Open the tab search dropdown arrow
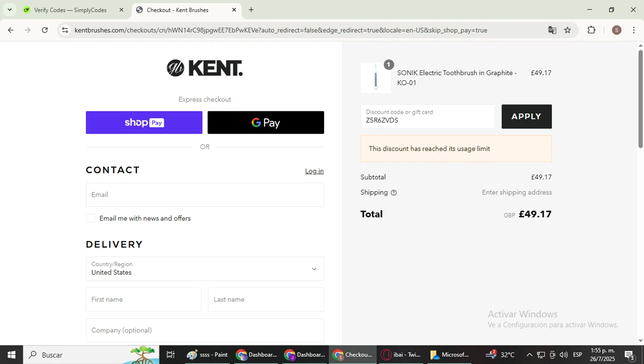 click(9, 9)
